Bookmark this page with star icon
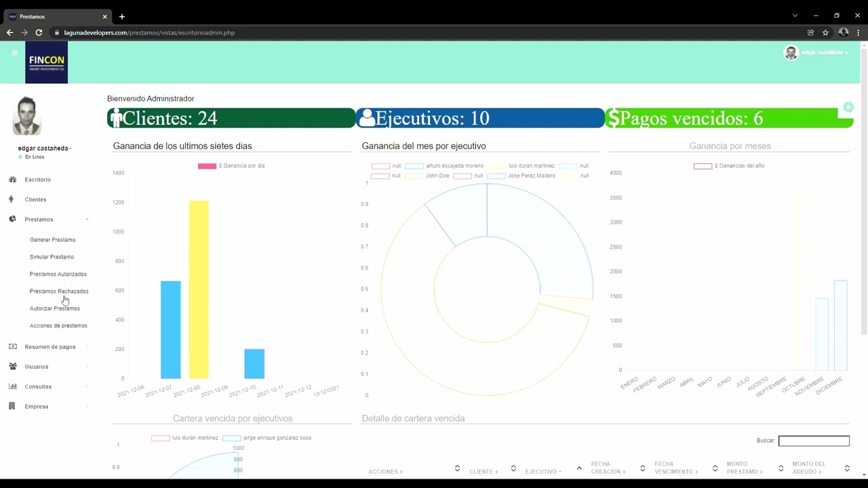 825,33
